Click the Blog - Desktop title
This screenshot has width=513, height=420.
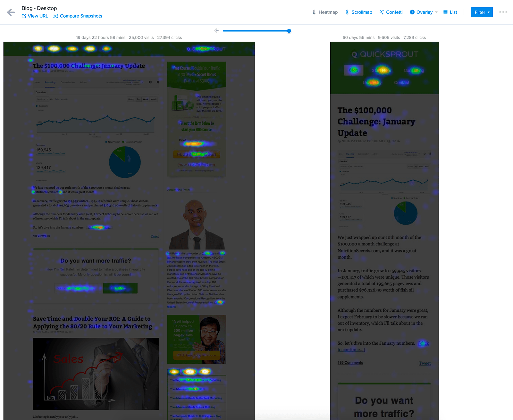point(39,8)
